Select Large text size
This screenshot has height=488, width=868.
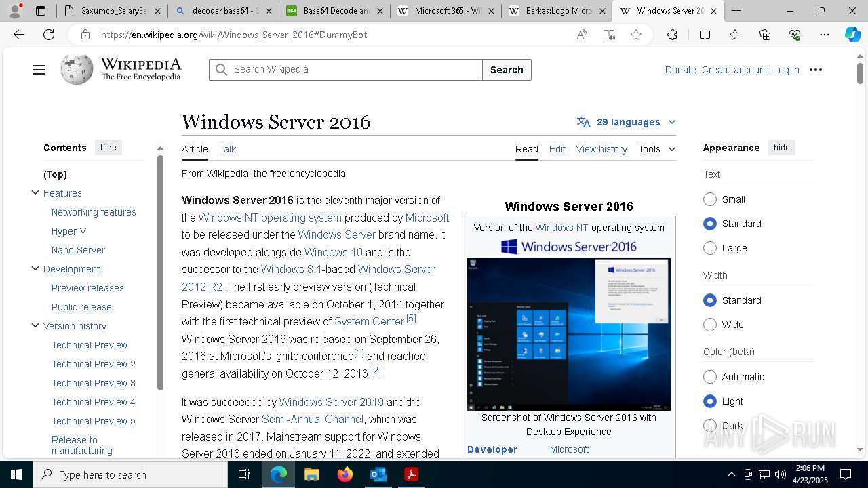click(710, 248)
